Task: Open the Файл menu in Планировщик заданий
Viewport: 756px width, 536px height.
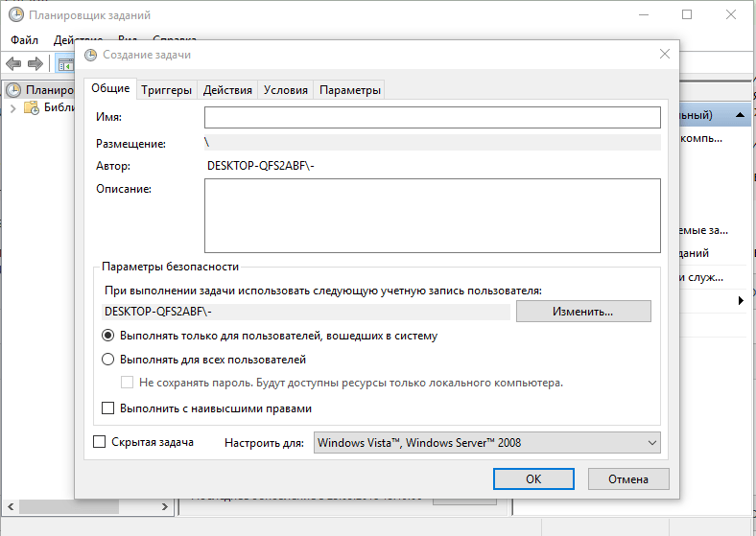Action: 25,40
